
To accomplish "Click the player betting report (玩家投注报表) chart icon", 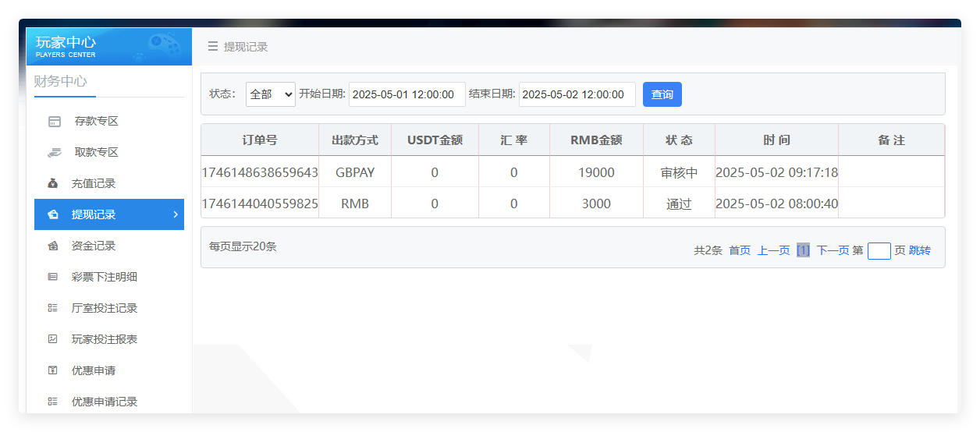I will [53, 339].
